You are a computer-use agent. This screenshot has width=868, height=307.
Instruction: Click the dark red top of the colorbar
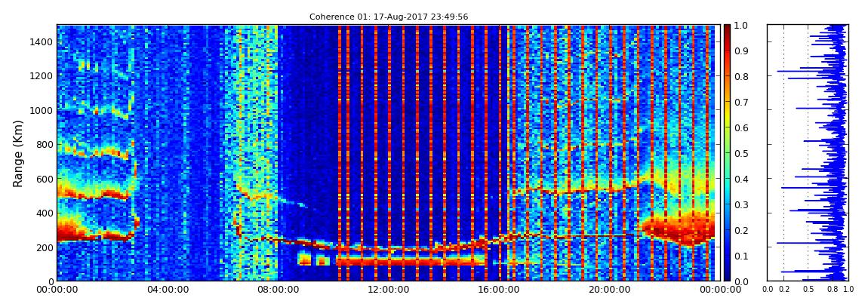[x=728, y=29]
